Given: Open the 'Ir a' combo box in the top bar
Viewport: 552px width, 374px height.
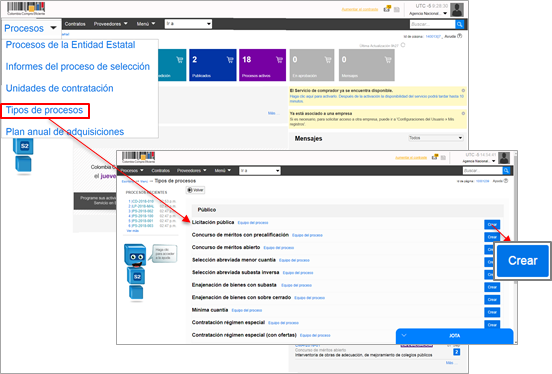Looking at the screenshot, I should pos(188,24).
